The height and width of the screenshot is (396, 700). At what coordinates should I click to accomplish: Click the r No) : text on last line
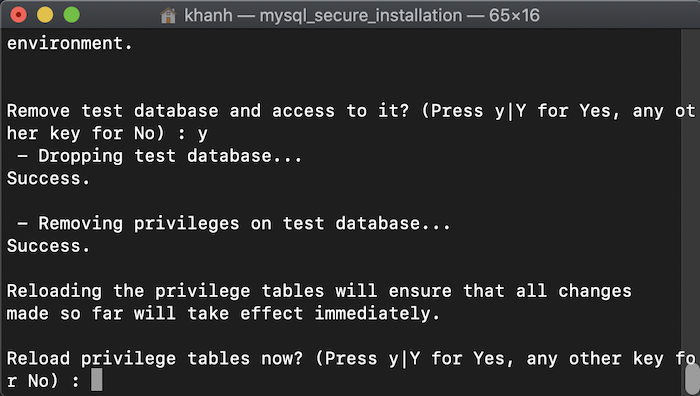coord(43,381)
